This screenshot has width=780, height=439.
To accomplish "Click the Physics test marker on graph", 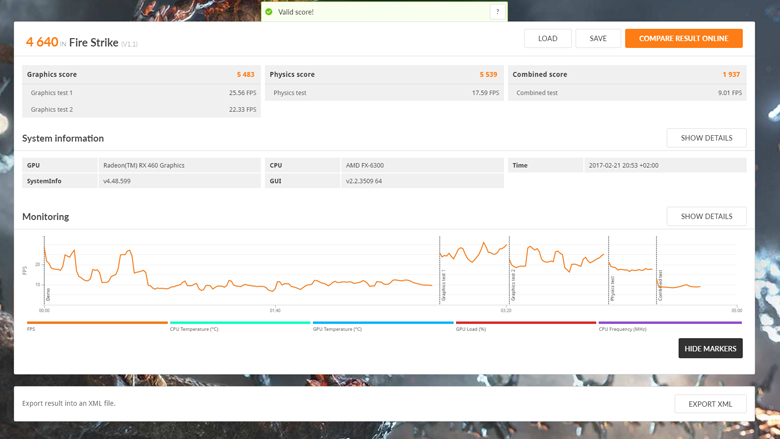I will (612, 288).
